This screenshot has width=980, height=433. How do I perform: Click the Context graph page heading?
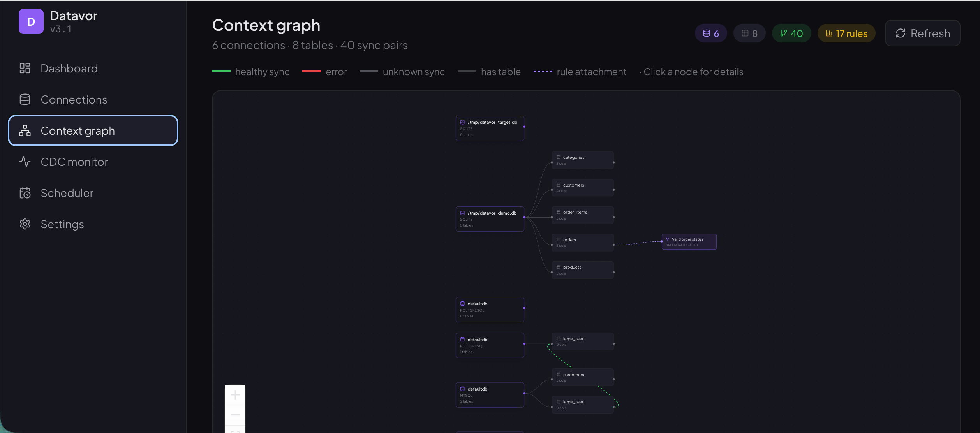tap(266, 25)
